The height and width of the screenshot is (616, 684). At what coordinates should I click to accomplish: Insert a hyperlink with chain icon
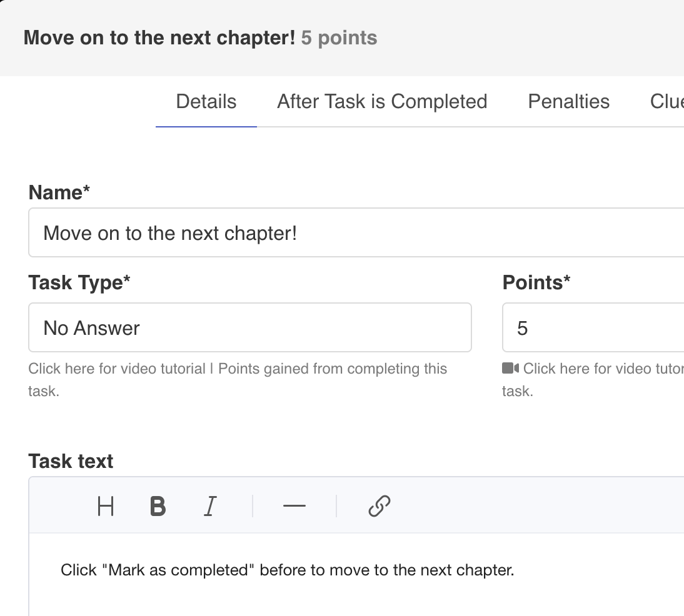click(379, 506)
